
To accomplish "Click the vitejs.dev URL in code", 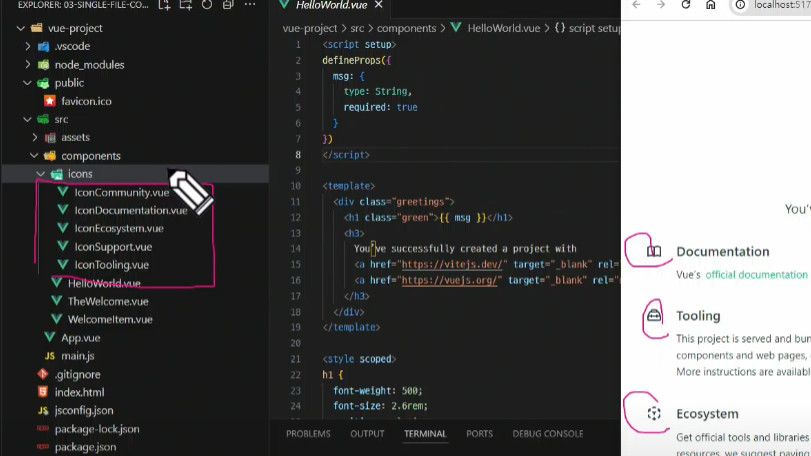I will click(452, 265).
